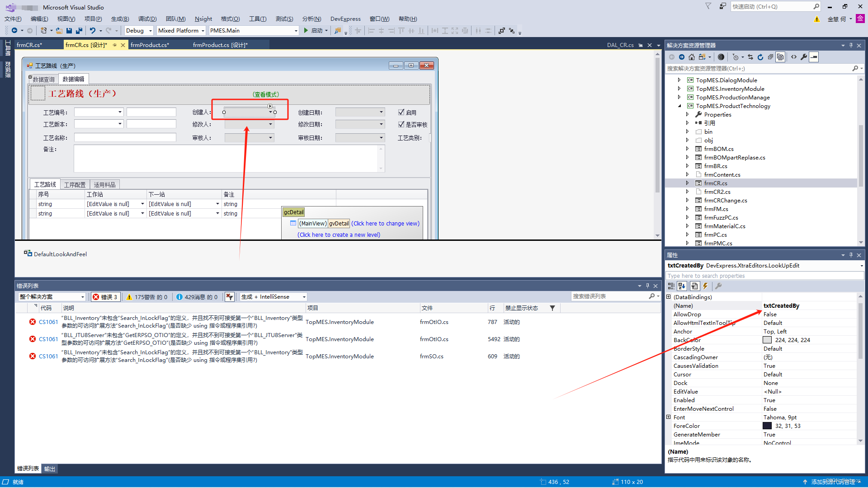
Task: Click the CS1061 link for line 787
Action: pyautogui.click(x=48, y=322)
